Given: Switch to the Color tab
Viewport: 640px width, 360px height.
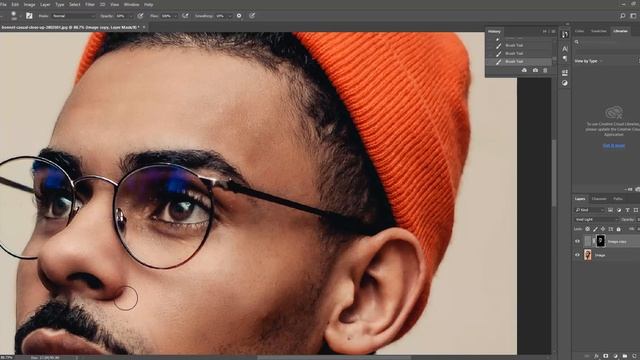Looking at the screenshot, I should (579, 31).
